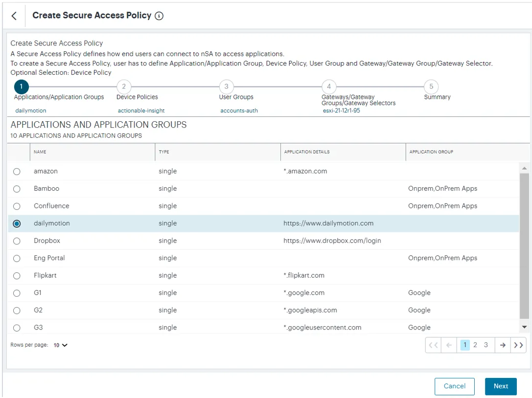Click Onprem,OnPrem Apps in Confluence row
This screenshot has height=398, width=532.
(x=442, y=206)
